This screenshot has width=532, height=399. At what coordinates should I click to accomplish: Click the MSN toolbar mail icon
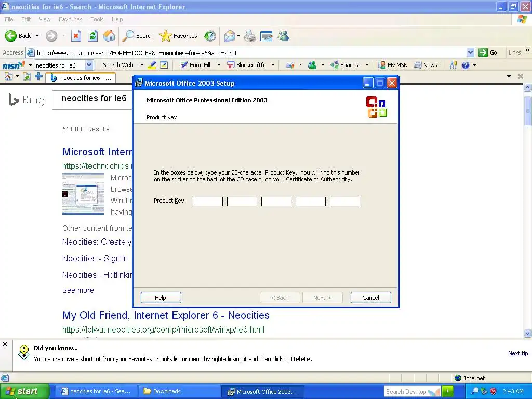pos(290,65)
